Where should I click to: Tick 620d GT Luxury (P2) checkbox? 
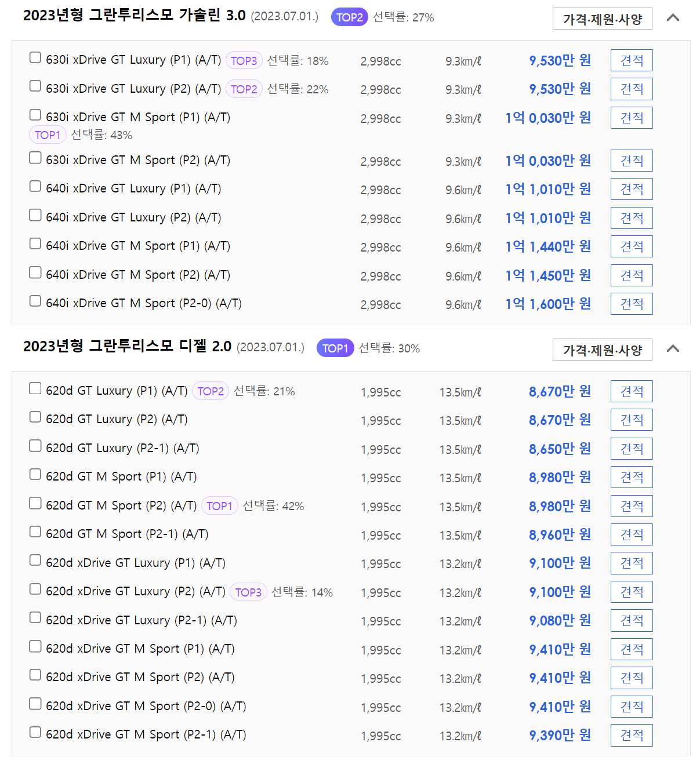(x=35, y=417)
